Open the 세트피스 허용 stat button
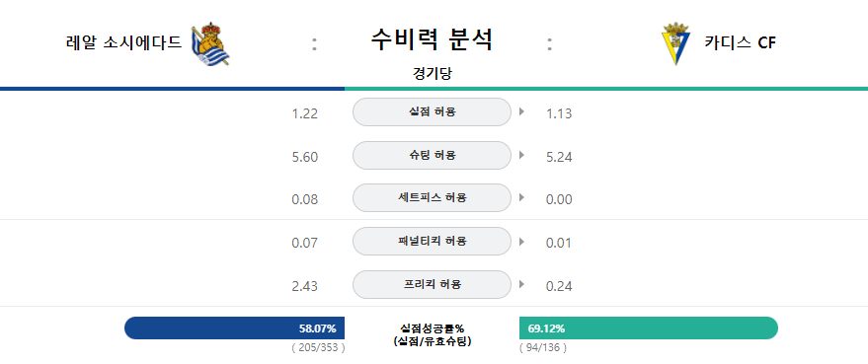The width and height of the screenshot is (868, 364). (x=432, y=198)
